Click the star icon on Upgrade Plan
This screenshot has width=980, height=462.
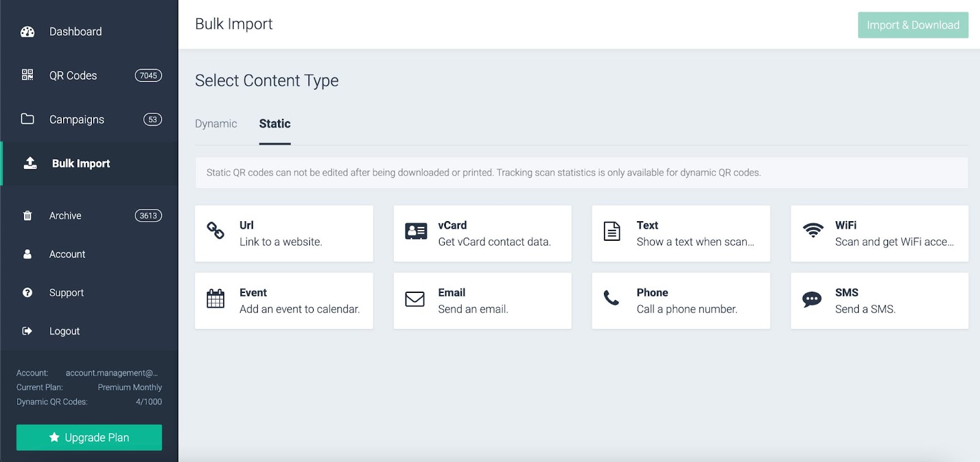point(55,437)
